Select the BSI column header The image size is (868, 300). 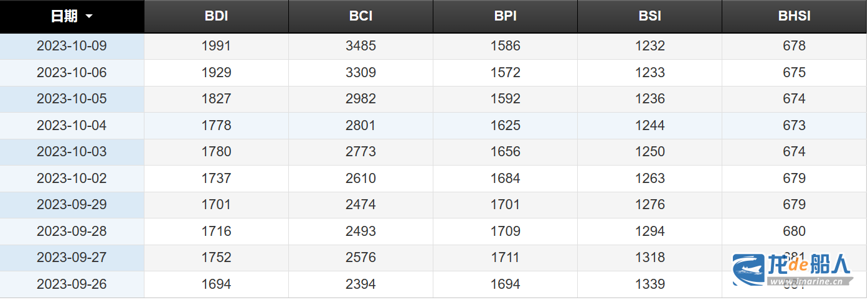tap(649, 17)
